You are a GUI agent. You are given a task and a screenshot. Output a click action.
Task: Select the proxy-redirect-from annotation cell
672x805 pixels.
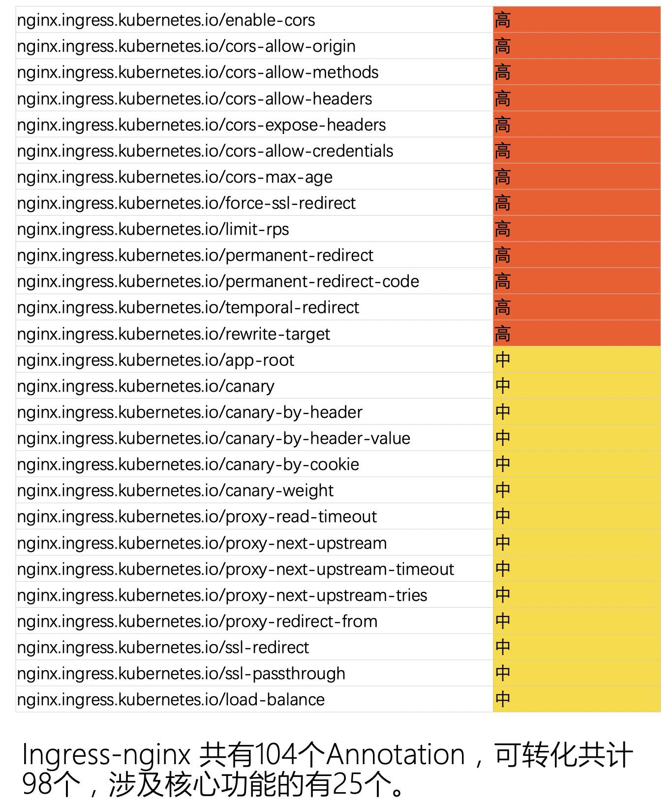click(254, 620)
